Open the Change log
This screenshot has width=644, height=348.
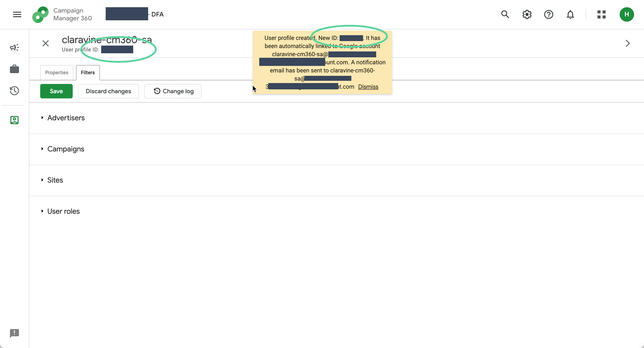pyautogui.click(x=173, y=91)
